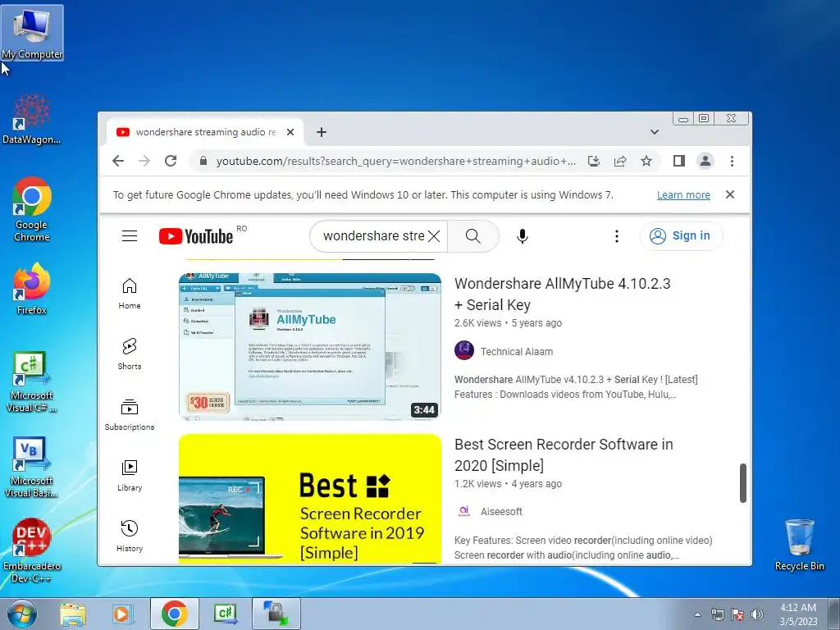Go back using Chrome's back arrow
This screenshot has width=840, height=630.
[118, 161]
